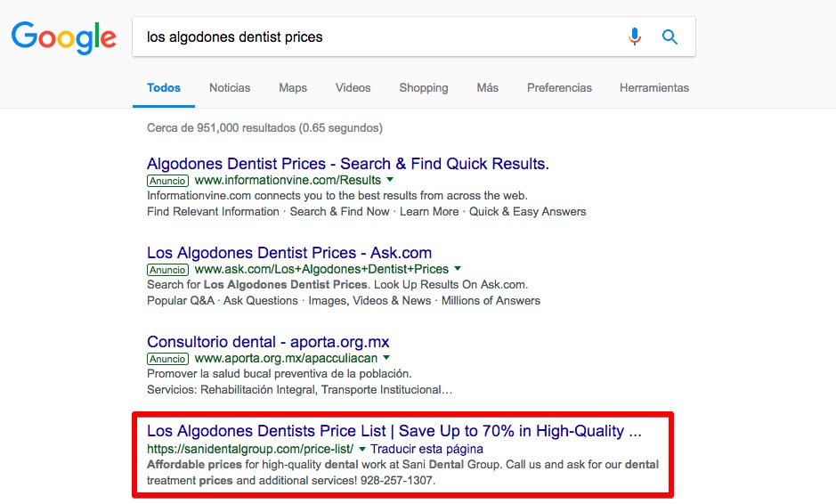Click the Google logo
The image size is (836, 504).
click(x=63, y=37)
